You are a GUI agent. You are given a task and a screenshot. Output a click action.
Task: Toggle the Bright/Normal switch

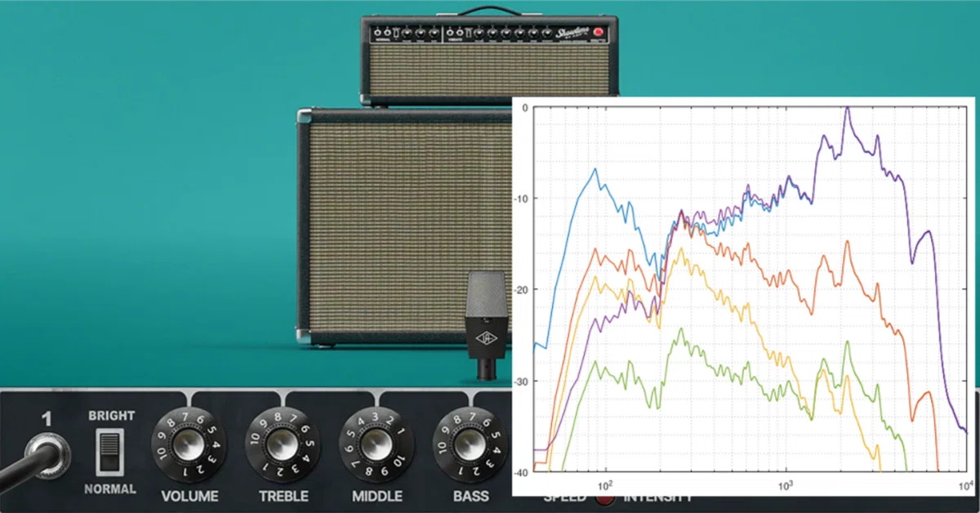point(109,452)
